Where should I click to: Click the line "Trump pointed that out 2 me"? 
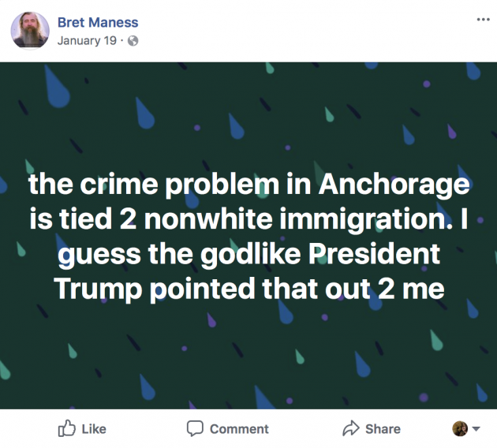click(249, 289)
